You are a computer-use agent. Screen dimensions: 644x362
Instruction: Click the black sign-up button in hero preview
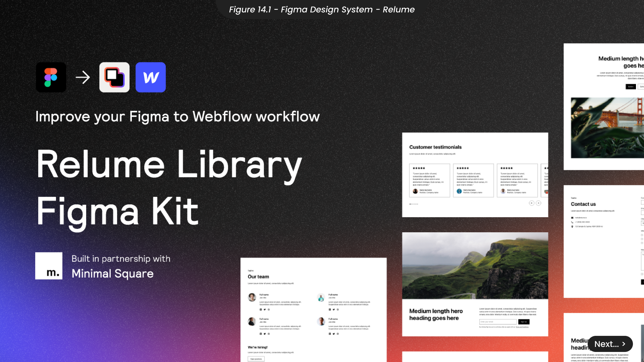click(524, 322)
